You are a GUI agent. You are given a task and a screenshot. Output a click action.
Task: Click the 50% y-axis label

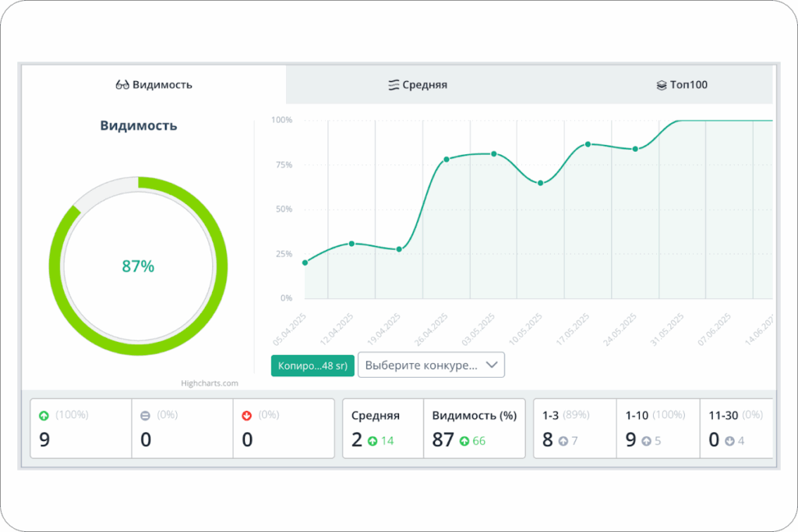(284, 209)
